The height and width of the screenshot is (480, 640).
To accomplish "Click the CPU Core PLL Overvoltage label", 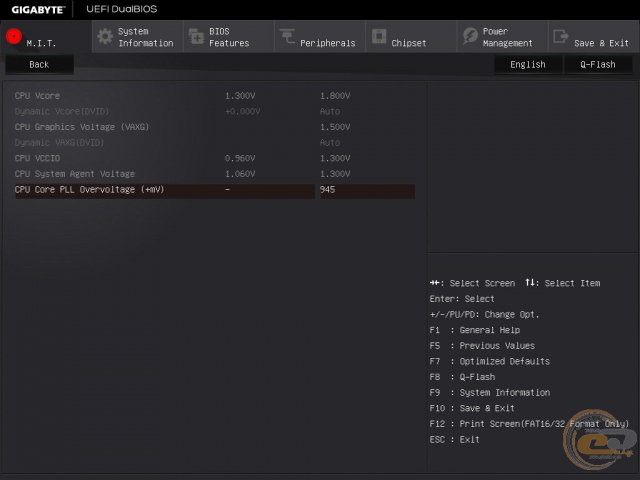I will (89, 190).
